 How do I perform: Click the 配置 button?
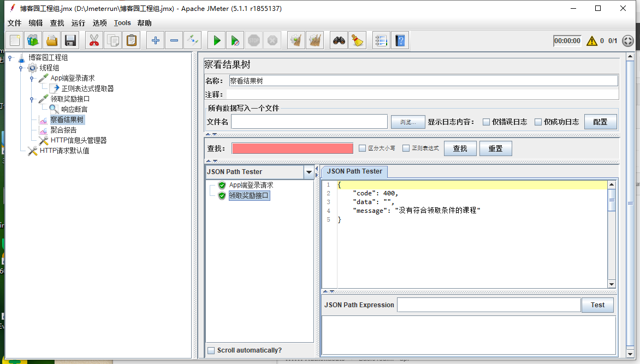click(600, 122)
